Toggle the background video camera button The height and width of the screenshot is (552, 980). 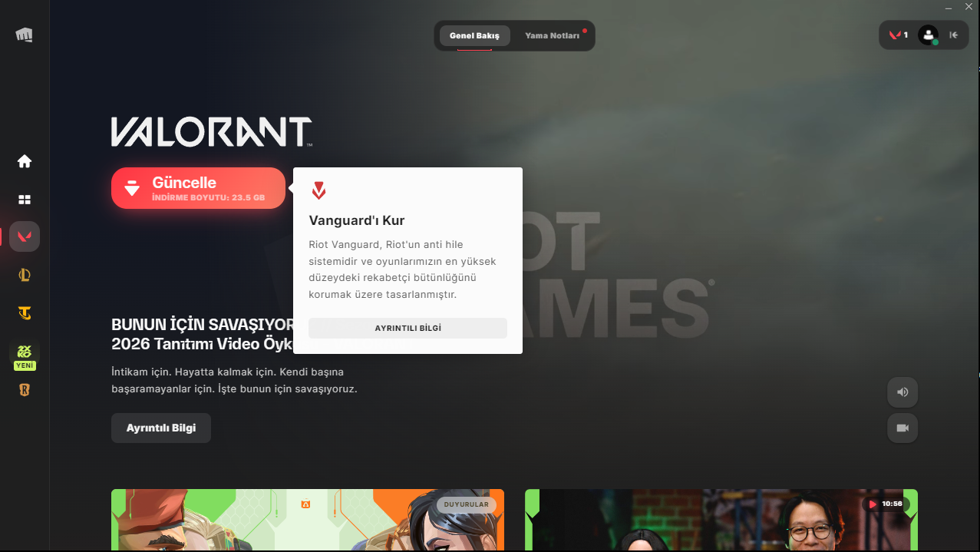click(x=902, y=428)
